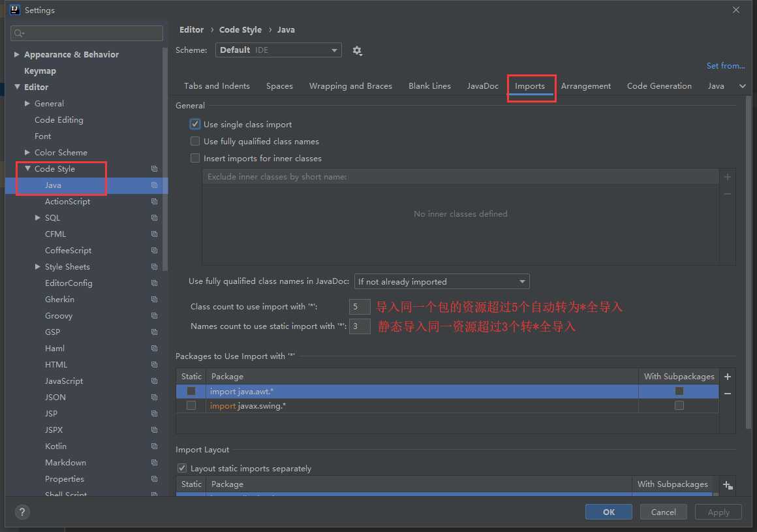The image size is (757, 532).
Task: Click the icon beside Style Sheets row
Action: tap(154, 267)
